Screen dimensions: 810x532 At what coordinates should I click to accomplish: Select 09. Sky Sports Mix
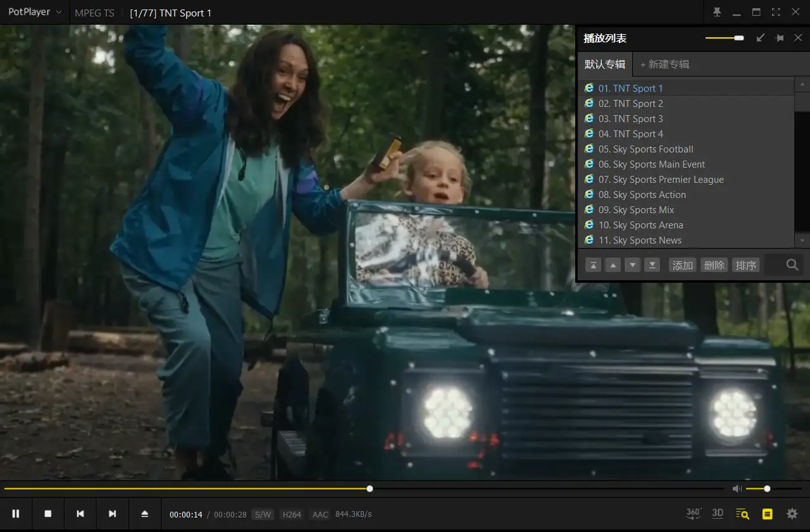[686, 210]
